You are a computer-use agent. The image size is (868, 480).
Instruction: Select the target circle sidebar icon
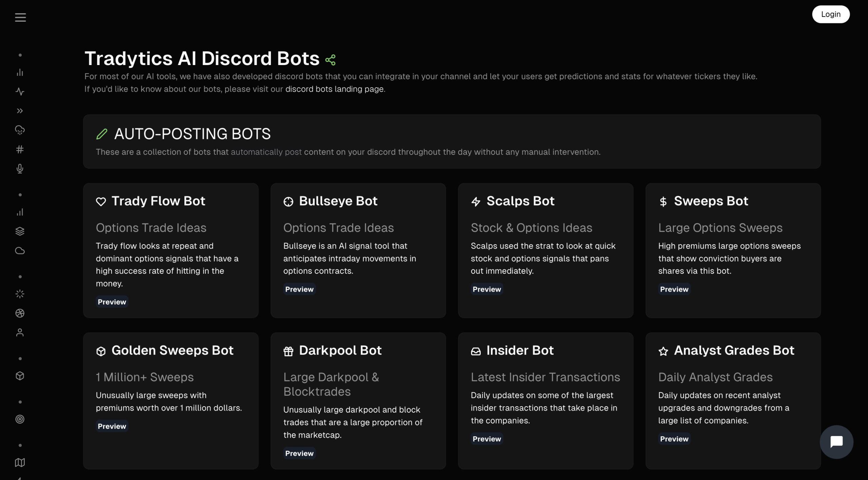[20, 419]
